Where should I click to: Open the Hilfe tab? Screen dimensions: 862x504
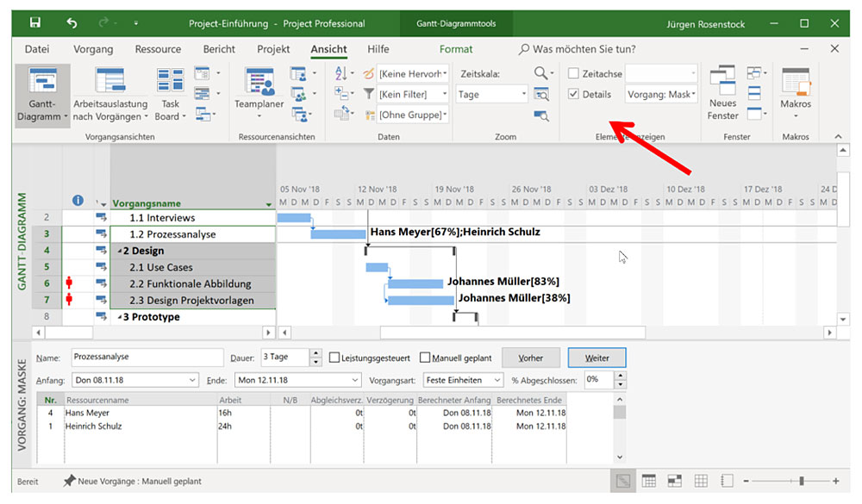click(378, 49)
